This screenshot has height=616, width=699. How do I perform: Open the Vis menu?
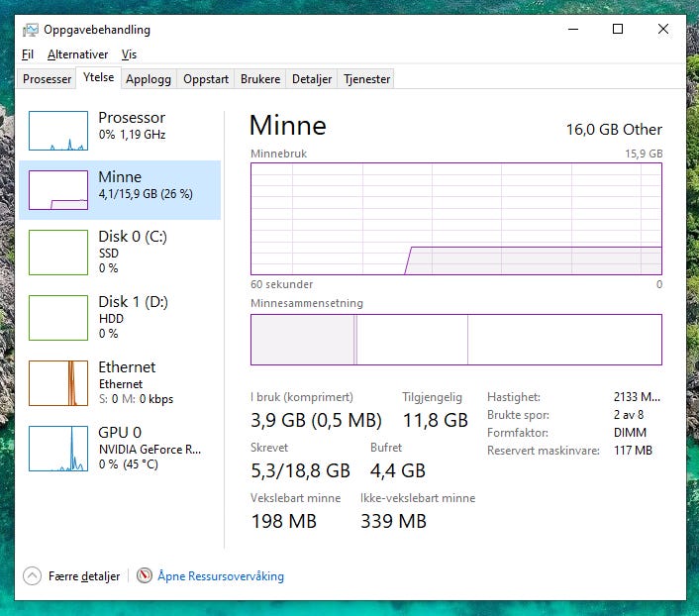pos(129,54)
